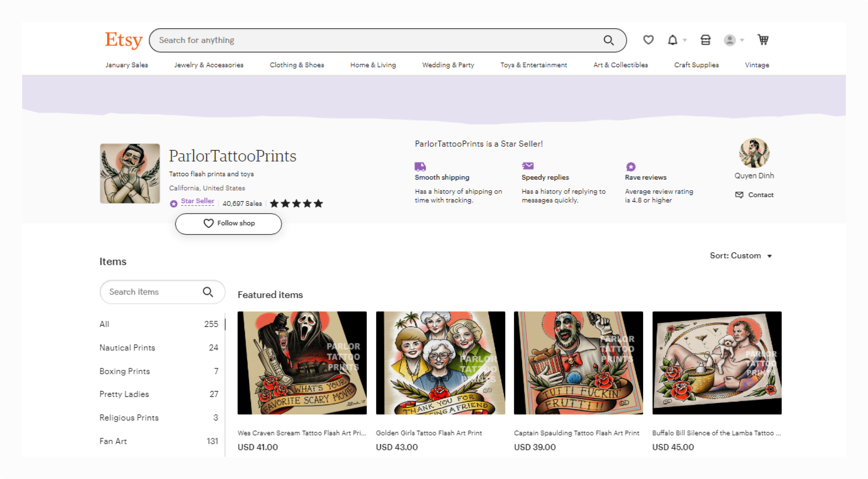Image resolution: width=868 pixels, height=479 pixels.
Task: Click the USD 41.00 price
Action: point(258,447)
